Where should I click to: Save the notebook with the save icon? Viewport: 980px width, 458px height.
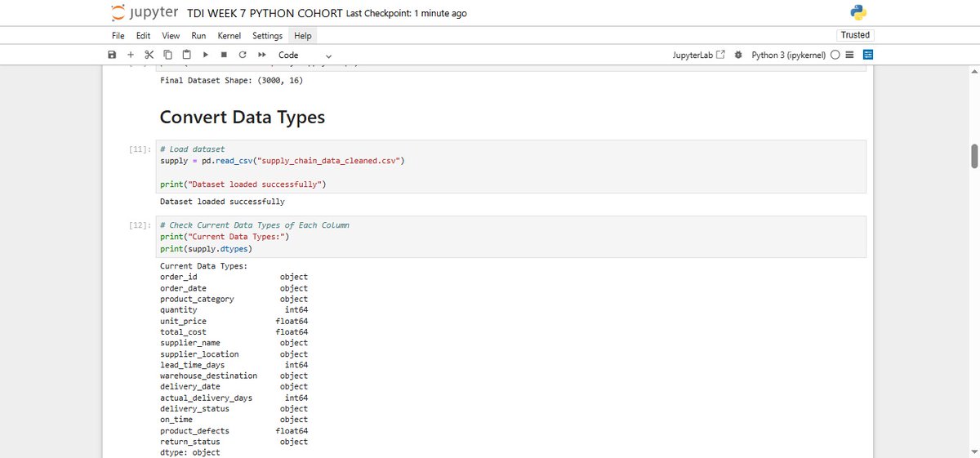point(112,55)
